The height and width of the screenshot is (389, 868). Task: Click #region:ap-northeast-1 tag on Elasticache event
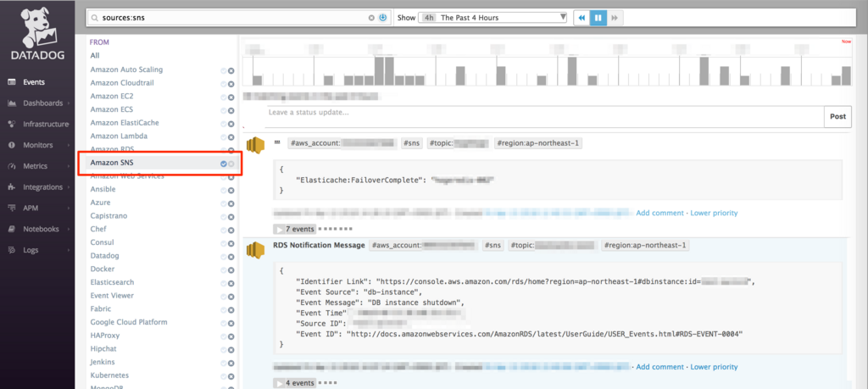538,143
